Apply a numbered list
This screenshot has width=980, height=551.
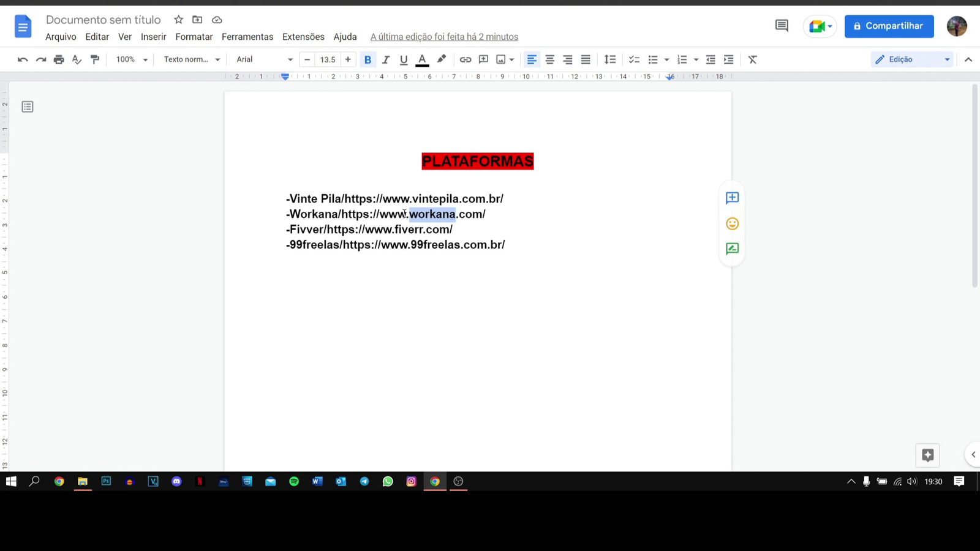(682, 59)
